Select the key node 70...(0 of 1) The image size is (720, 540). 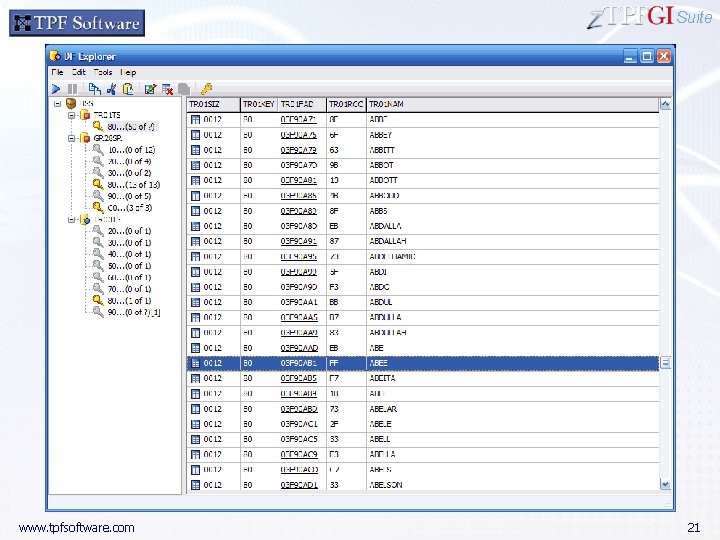pos(129,289)
